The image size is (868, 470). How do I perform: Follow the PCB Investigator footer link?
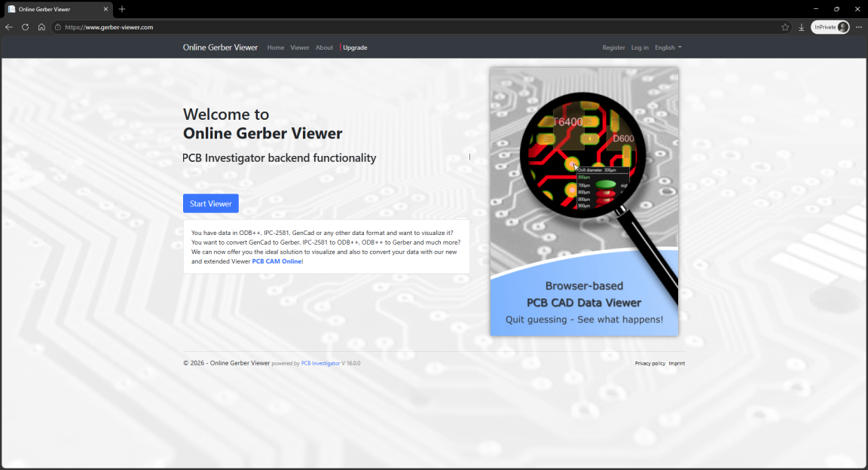[320, 364]
